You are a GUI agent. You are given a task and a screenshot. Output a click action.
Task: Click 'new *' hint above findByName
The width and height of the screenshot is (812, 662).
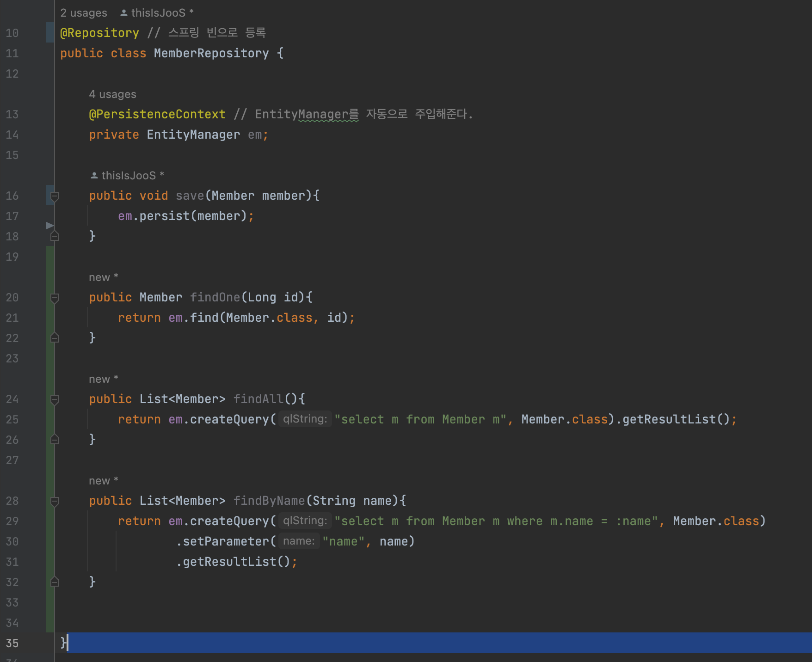click(x=104, y=481)
